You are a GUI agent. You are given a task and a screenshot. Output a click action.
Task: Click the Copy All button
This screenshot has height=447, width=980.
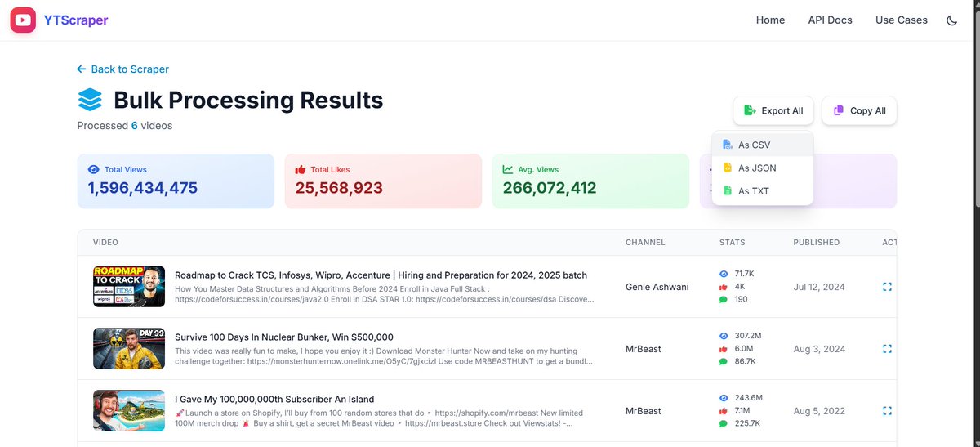click(x=859, y=110)
